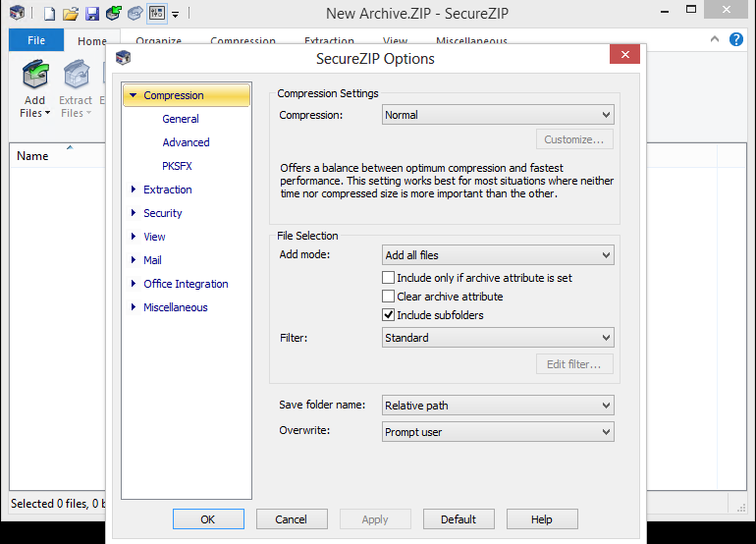Open the quick access toolbar customize arrow
Screen dimensions: 756x544
pos(176,15)
